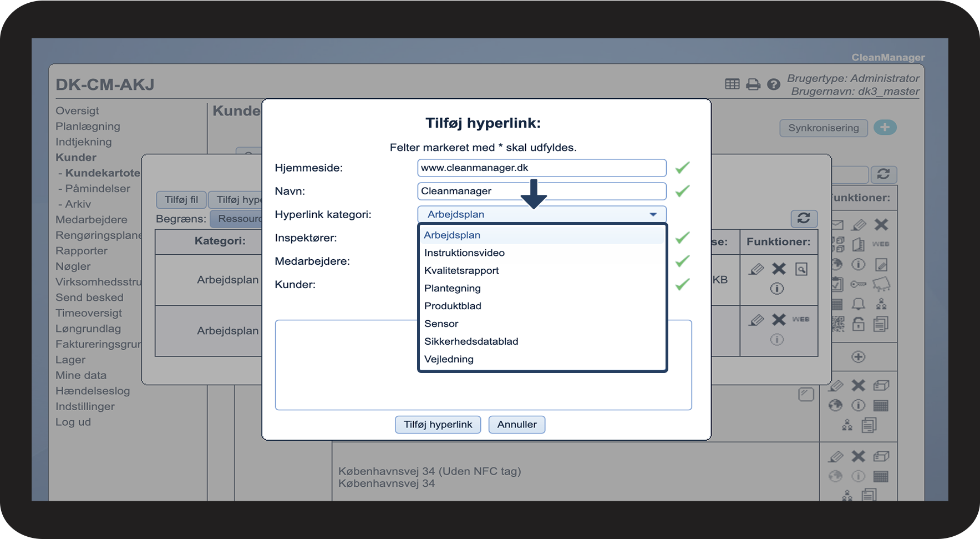Pick Sikkerhedsdatablad in the category list
Screen dimensions: 980x539
pos(542,341)
